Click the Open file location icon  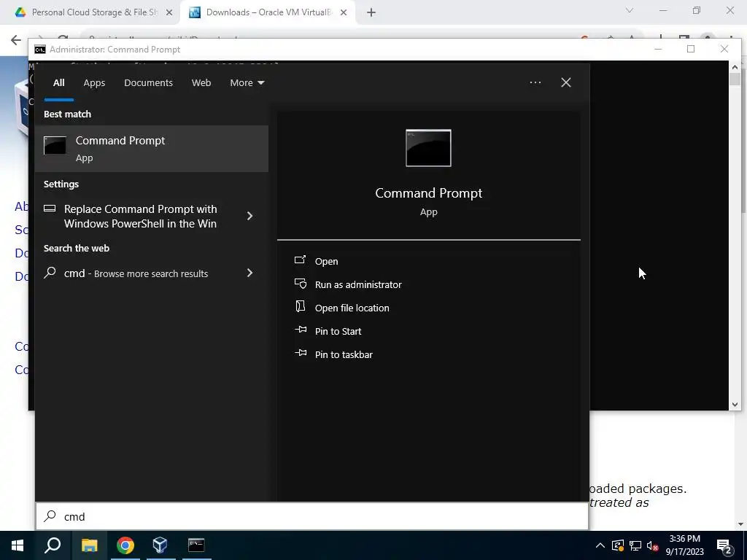coord(300,306)
